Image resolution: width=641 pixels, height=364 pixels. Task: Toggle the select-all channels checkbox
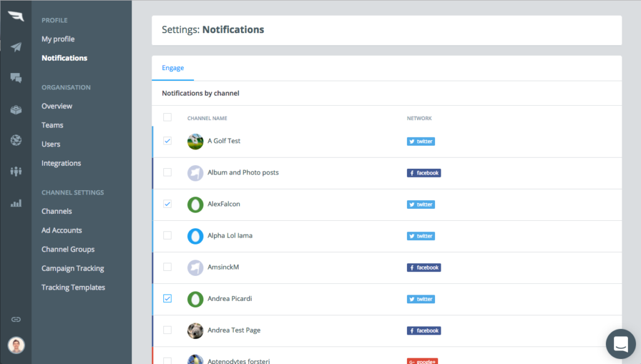point(167,117)
